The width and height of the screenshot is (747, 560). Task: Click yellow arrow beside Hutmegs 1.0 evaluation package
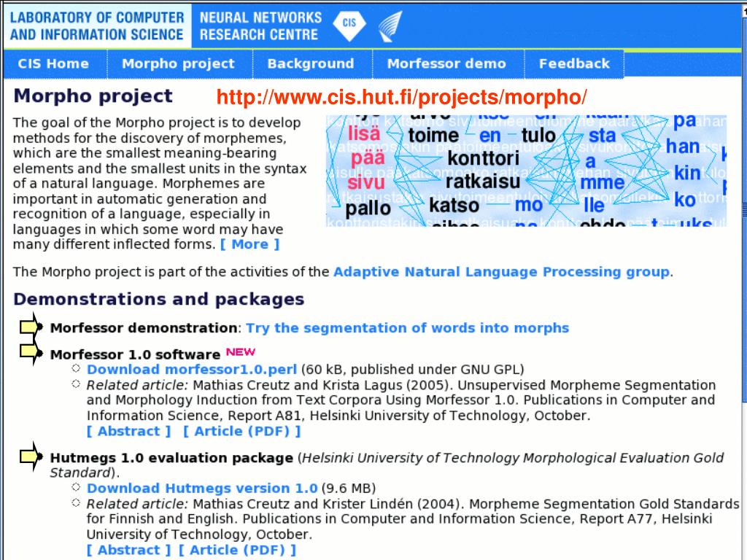(x=31, y=456)
